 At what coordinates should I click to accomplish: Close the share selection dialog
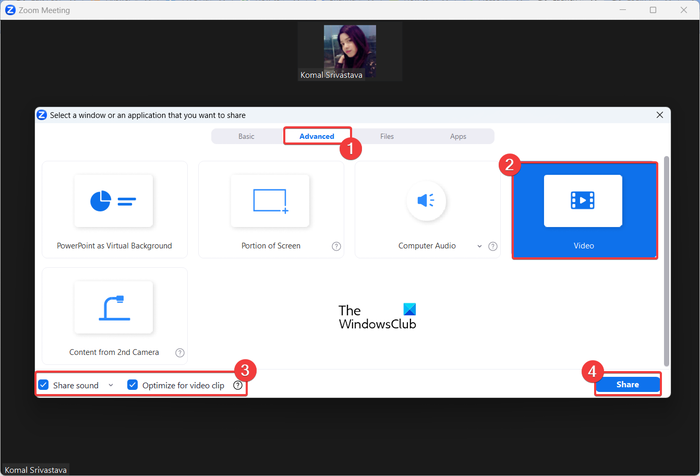(659, 115)
